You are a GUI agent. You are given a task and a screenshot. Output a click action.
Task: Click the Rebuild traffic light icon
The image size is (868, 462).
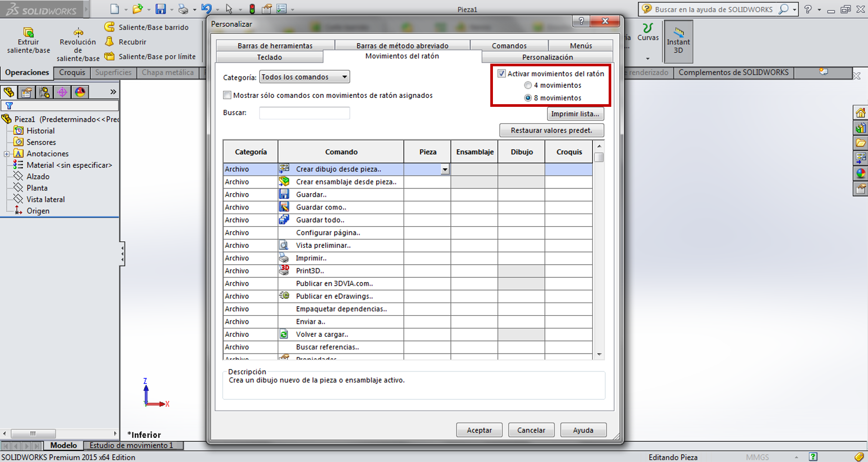pyautogui.click(x=252, y=9)
